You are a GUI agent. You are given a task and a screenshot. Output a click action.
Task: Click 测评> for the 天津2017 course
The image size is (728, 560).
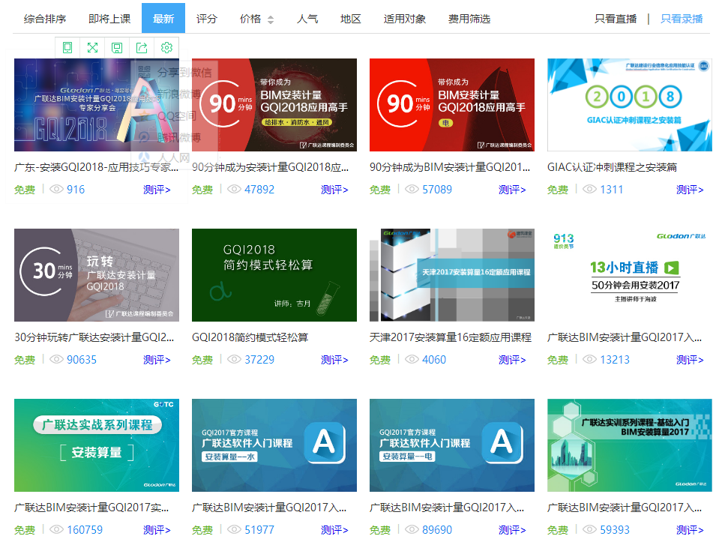point(512,360)
